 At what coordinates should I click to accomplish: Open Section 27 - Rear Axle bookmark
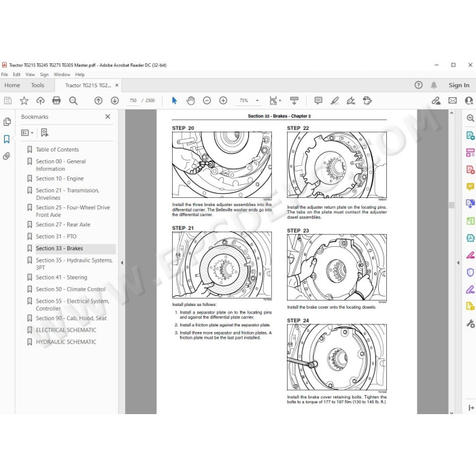click(63, 224)
